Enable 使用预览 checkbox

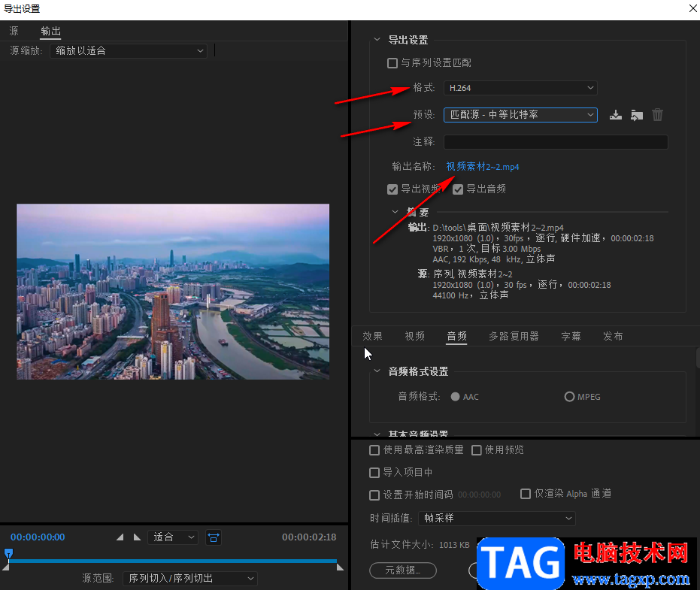click(x=477, y=450)
